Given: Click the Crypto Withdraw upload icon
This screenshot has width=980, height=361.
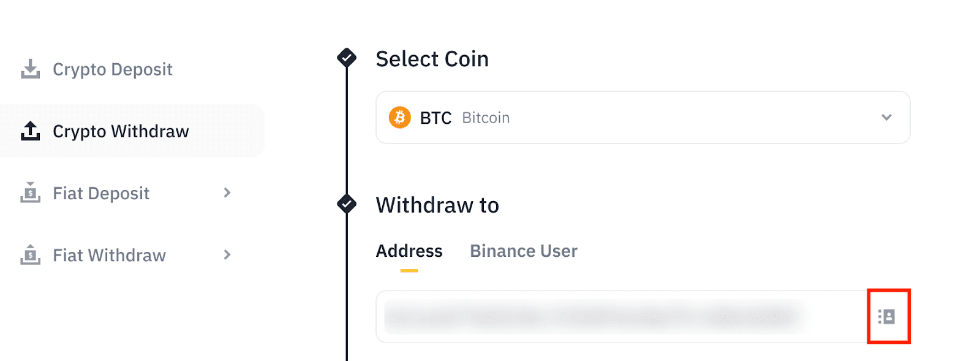Looking at the screenshot, I should pyautogui.click(x=30, y=131).
